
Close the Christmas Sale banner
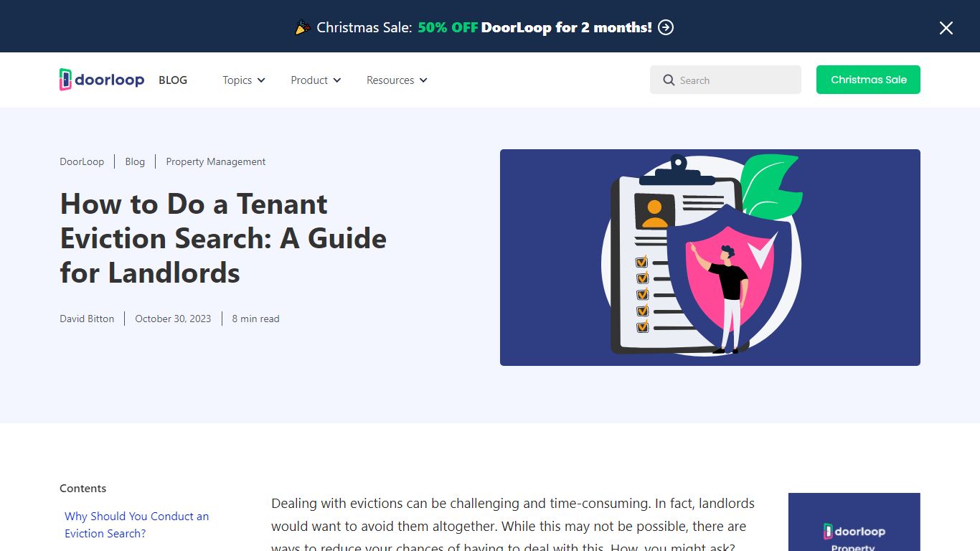tap(946, 28)
